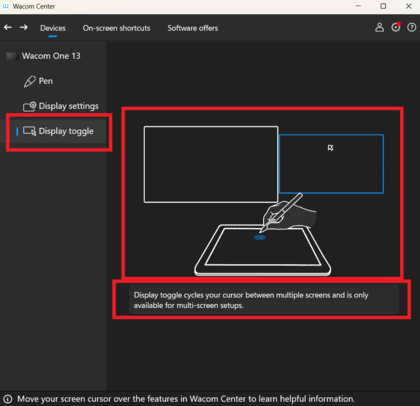Open the help question mark icon
This screenshot has height=406, width=420.
pyautogui.click(x=412, y=27)
